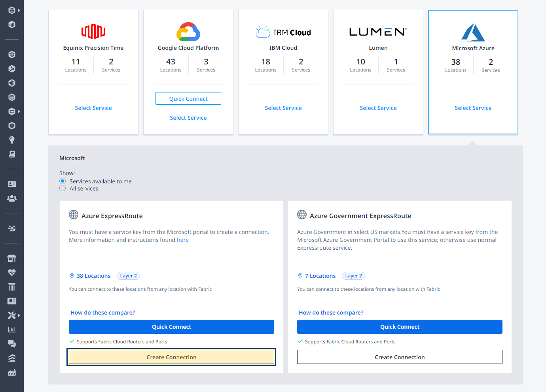This screenshot has width=546, height=392.
Task: Click Create Connection for Azure ExpressRoute
Action: point(171,357)
